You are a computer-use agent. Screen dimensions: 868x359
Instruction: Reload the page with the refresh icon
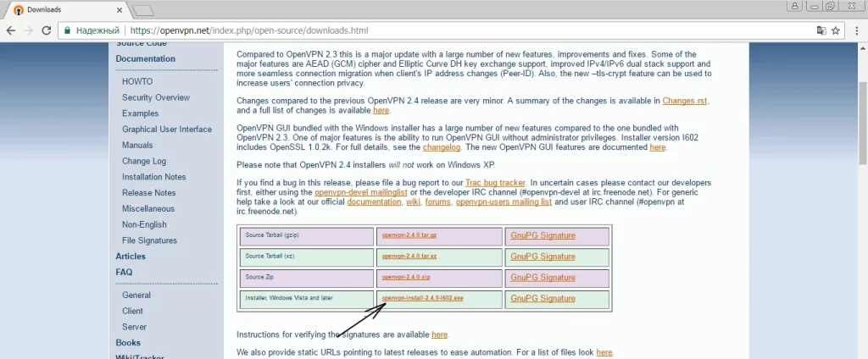point(47,30)
